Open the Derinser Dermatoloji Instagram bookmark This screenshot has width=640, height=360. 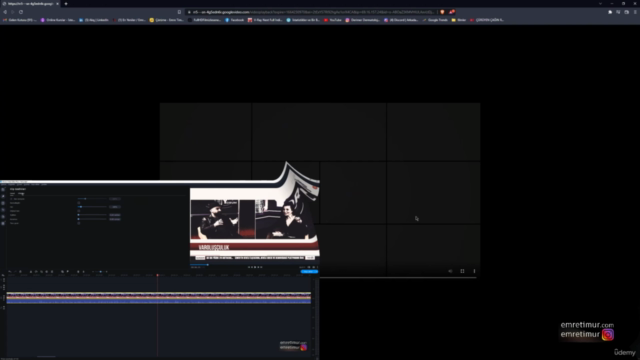tap(362, 20)
